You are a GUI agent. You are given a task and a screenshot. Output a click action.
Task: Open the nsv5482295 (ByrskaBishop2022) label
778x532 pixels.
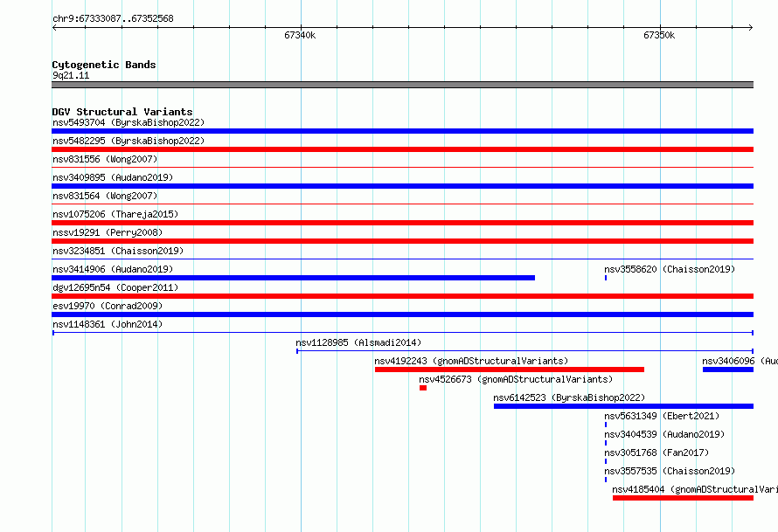[x=129, y=141]
